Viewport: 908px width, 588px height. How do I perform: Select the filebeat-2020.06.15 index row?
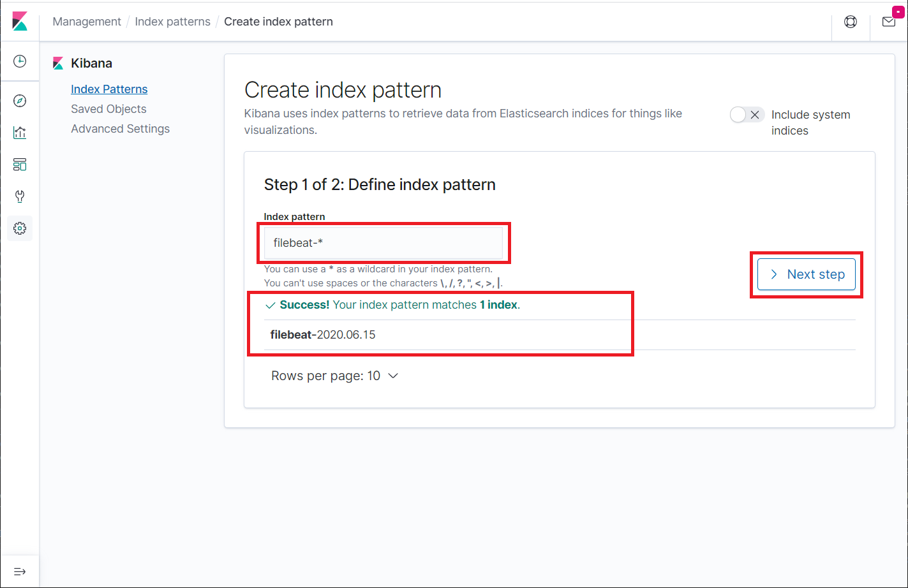point(560,335)
